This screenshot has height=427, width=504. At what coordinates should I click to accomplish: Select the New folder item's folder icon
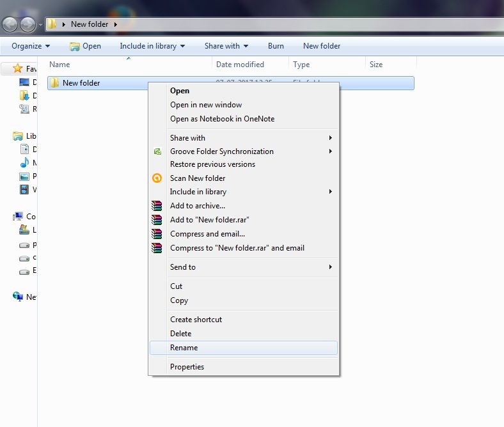click(x=54, y=82)
